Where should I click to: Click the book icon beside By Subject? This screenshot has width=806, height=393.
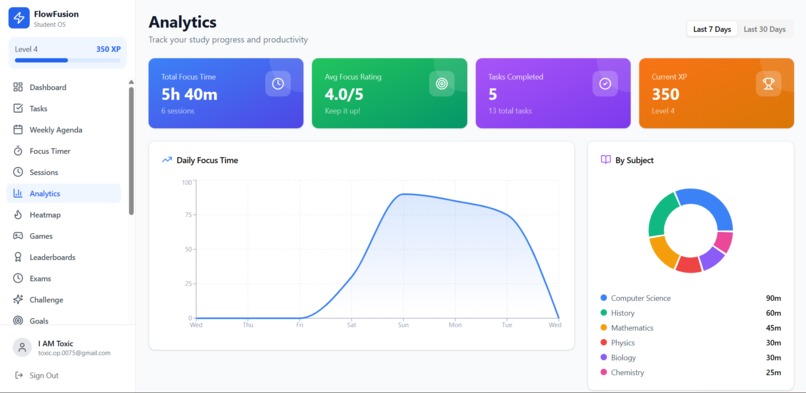(606, 160)
